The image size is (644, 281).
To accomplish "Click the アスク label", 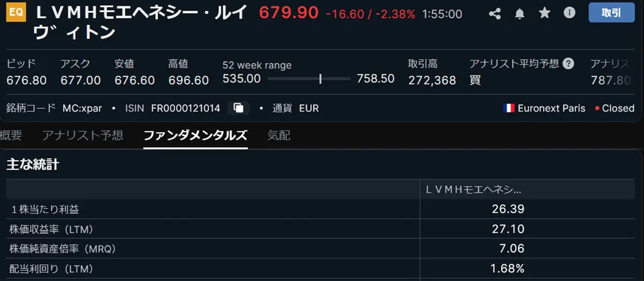I will point(75,64).
